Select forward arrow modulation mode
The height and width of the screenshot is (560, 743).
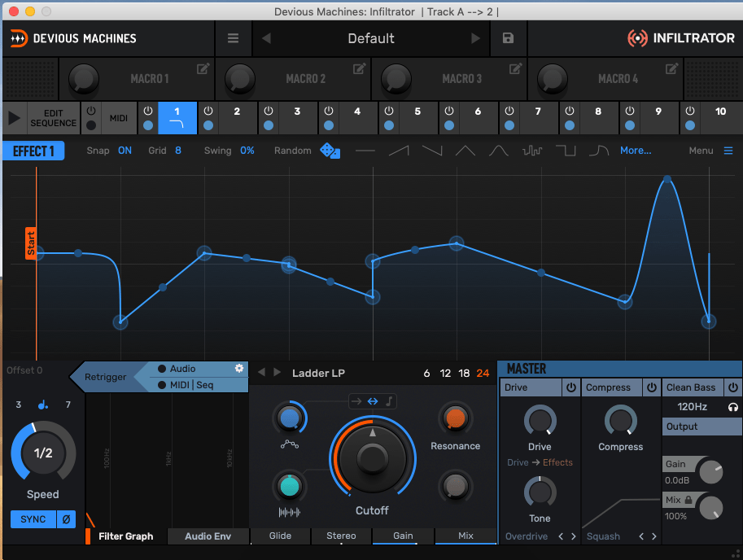(x=356, y=401)
